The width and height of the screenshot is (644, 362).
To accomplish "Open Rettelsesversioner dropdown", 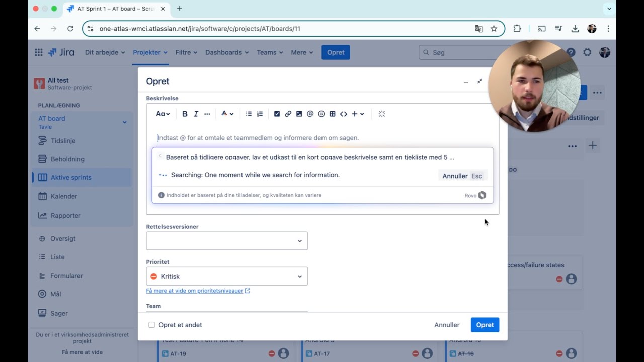I will [x=227, y=241].
